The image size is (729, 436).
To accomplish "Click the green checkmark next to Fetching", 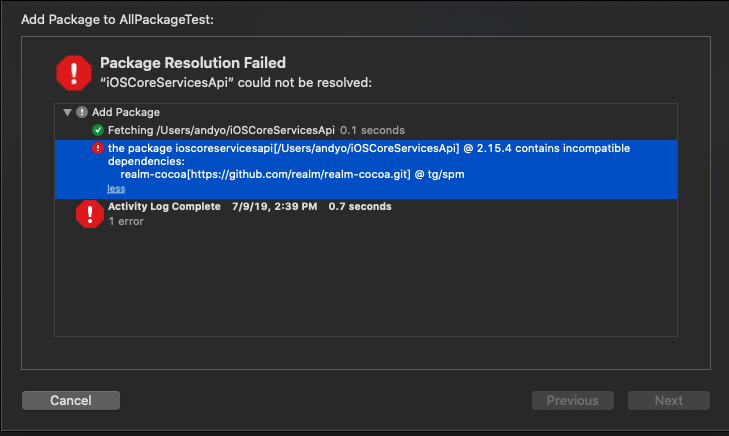I will 98,130.
